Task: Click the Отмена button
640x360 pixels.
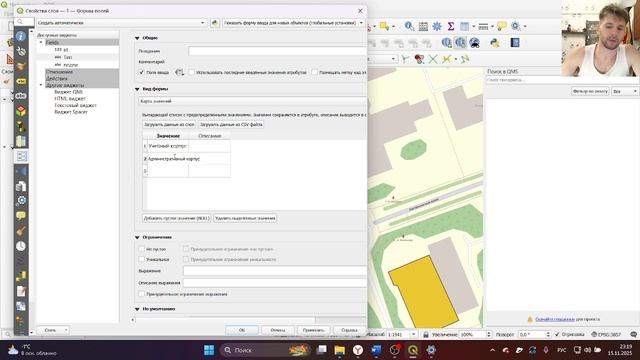Action: 278,330
